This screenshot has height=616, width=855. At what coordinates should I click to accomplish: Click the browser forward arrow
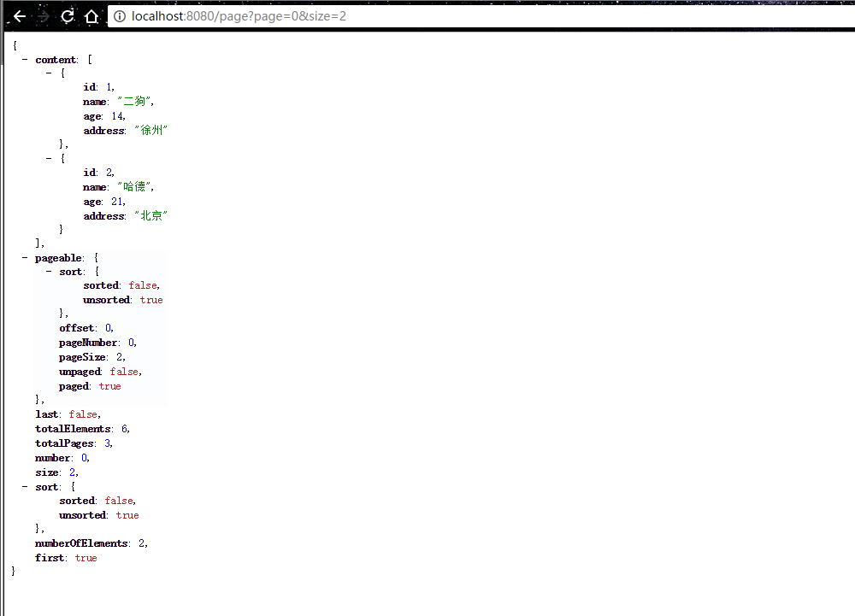[43, 16]
